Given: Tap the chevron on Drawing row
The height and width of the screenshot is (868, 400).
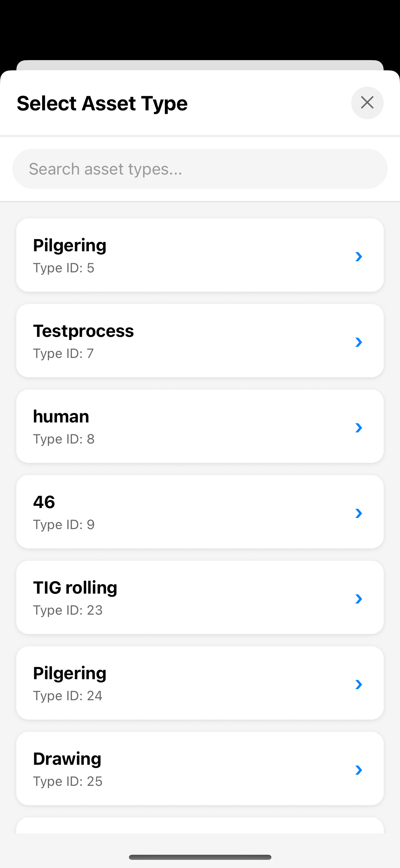Looking at the screenshot, I should [x=359, y=770].
